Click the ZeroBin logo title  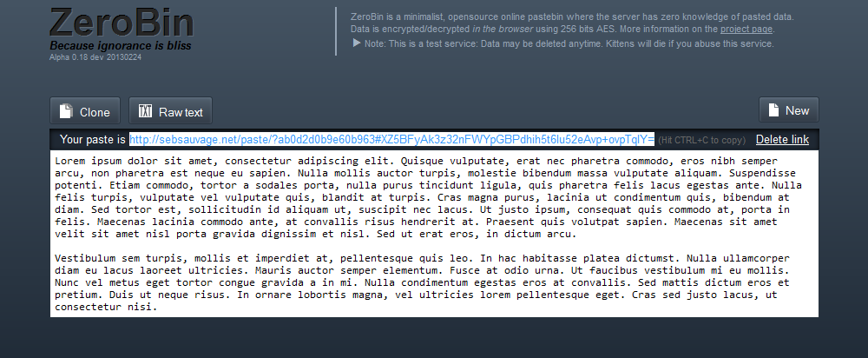pyautogui.click(x=122, y=23)
